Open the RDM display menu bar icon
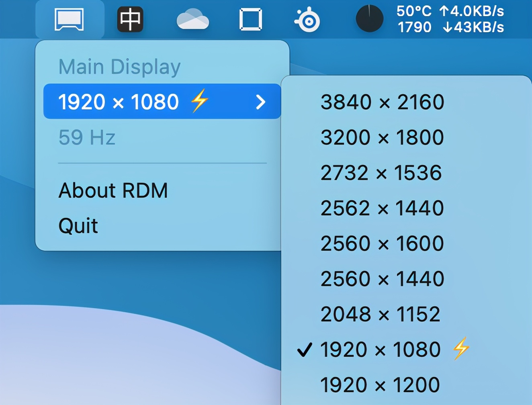The image size is (532, 405). pos(69,19)
